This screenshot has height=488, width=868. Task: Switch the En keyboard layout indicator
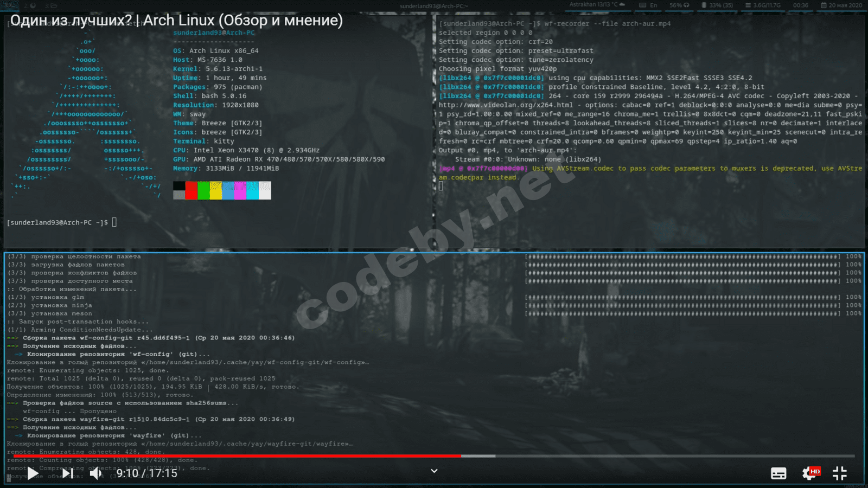tap(648, 5)
